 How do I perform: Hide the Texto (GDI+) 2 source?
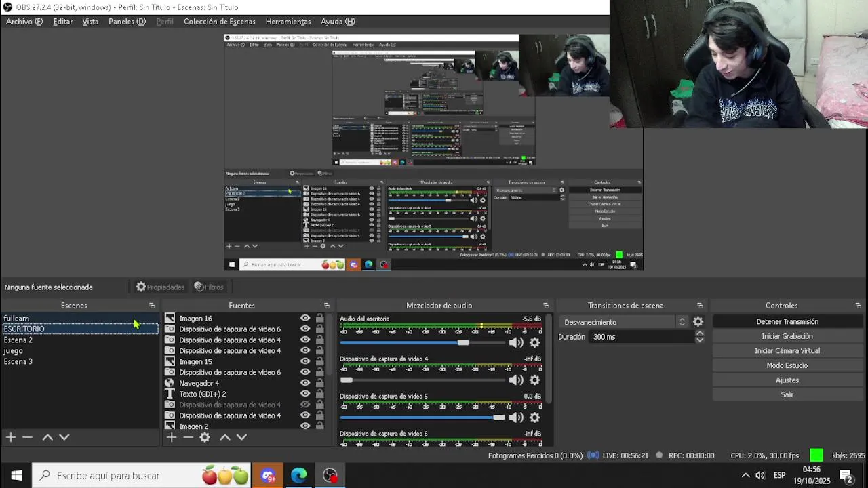pos(305,394)
